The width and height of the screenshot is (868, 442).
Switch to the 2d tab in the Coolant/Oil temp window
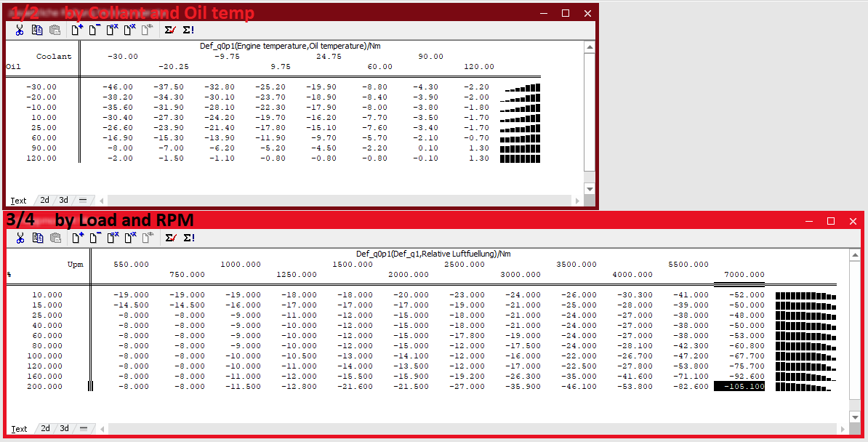(x=45, y=201)
